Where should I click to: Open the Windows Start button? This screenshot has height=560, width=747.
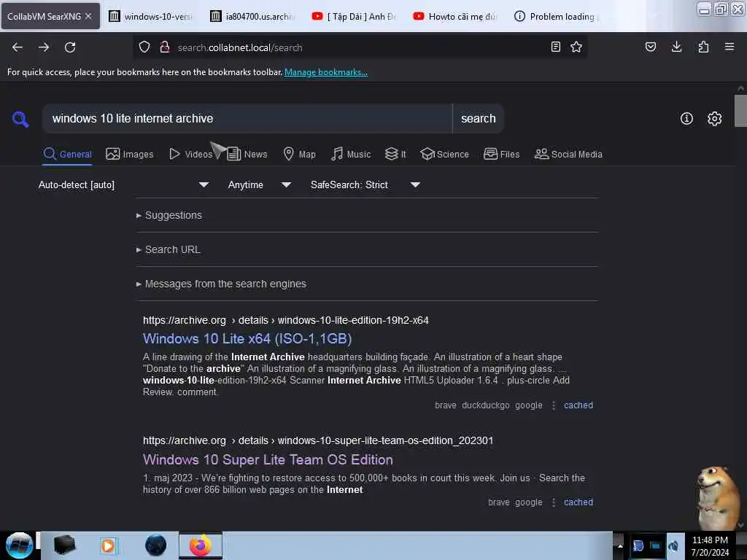point(19,545)
